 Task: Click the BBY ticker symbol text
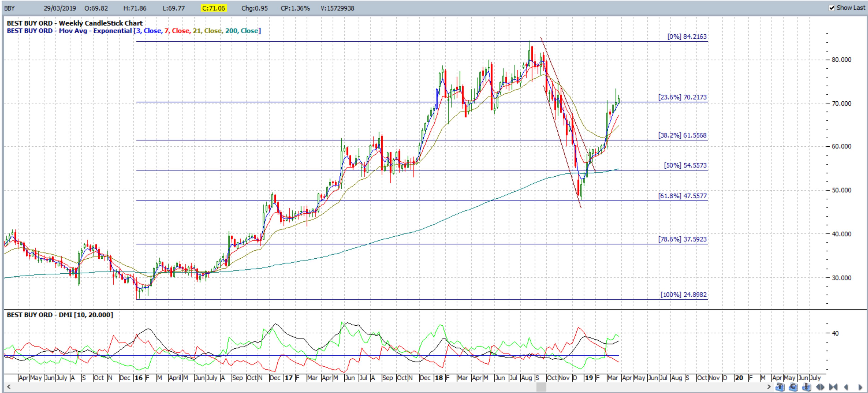(9, 8)
